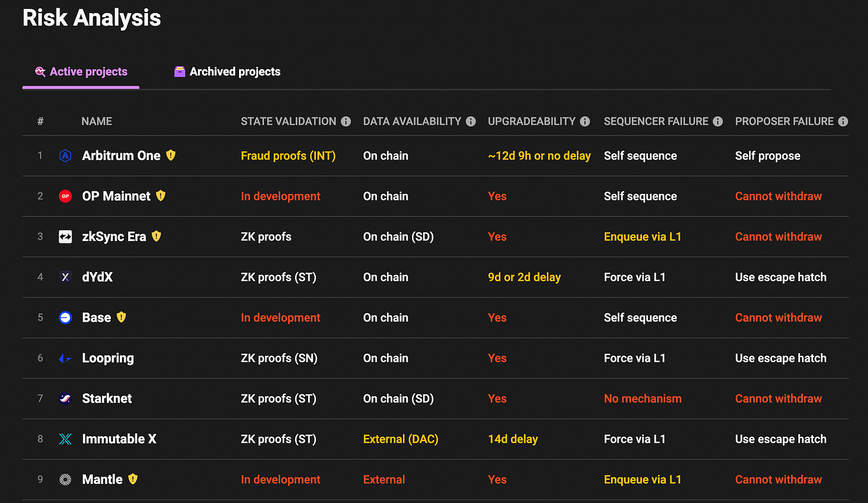This screenshot has height=503, width=868.
Task: Click On chain (SD) in zkSync Era row
Action: [x=398, y=237]
